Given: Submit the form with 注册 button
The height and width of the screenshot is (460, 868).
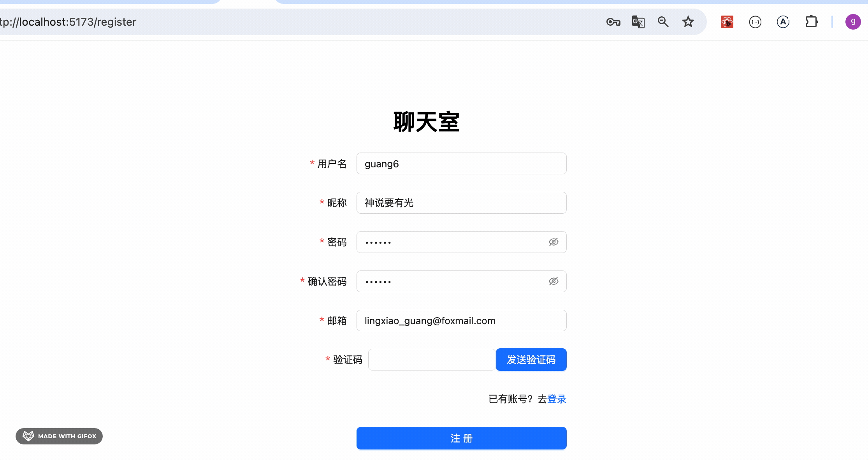Looking at the screenshot, I should tap(461, 438).
